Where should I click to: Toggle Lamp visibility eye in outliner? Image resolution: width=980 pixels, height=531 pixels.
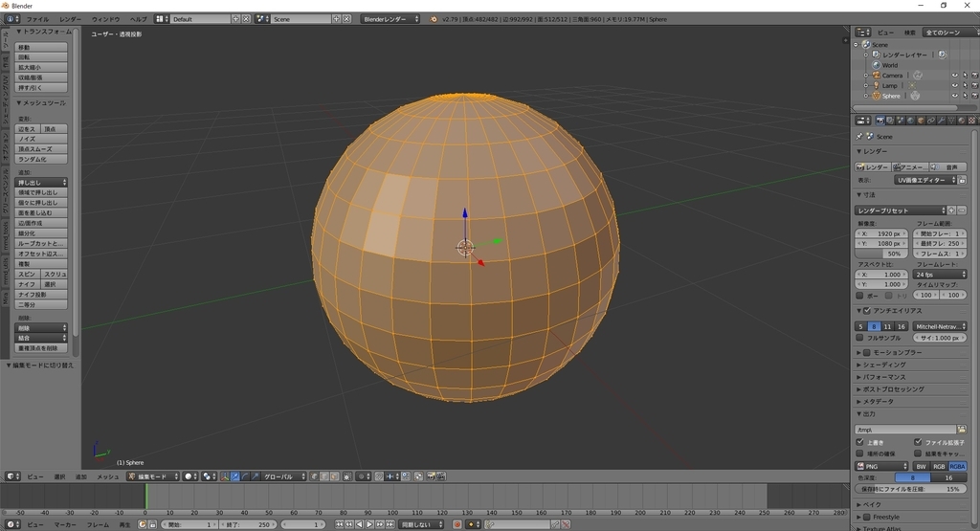(x=954, y=85)
